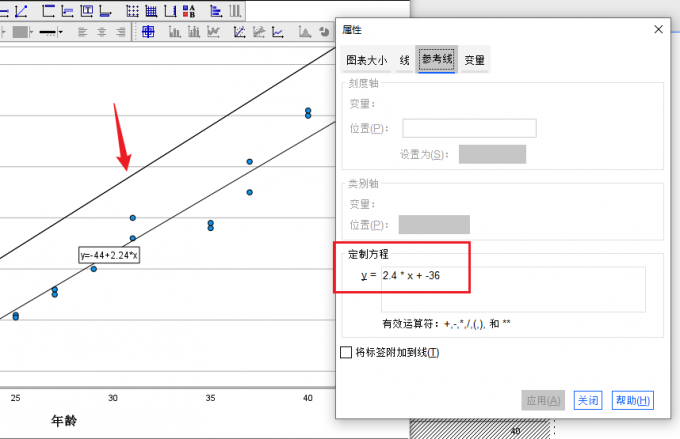Viewport: 680px width, 439px height.
Task: Click the '有效运算符' hint text
Action: coord(446,324)
